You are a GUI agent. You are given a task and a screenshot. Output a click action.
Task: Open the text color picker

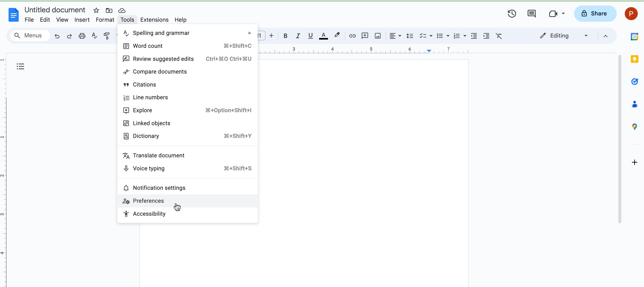coord(323,36)
